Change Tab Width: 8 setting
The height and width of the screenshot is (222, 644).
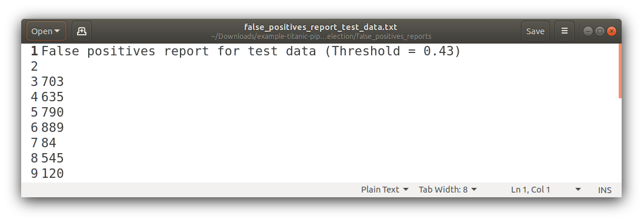(x=448, y=190)
